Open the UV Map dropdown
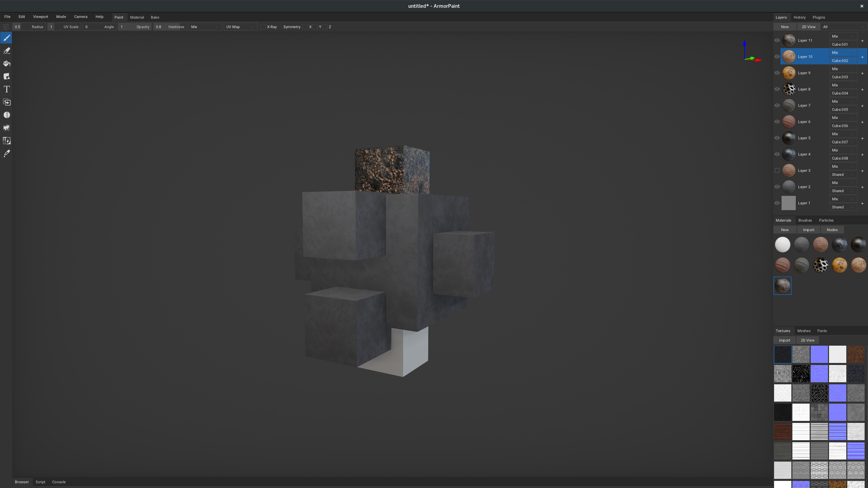Image resolution: width=868 pixels, height=488 pixels. (240, 27)
